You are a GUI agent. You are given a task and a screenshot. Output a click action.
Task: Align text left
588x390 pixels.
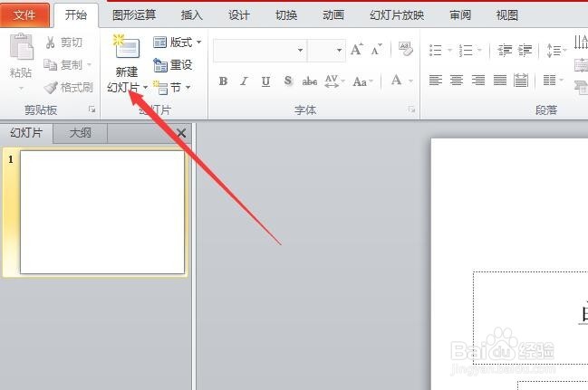point(436,80)
